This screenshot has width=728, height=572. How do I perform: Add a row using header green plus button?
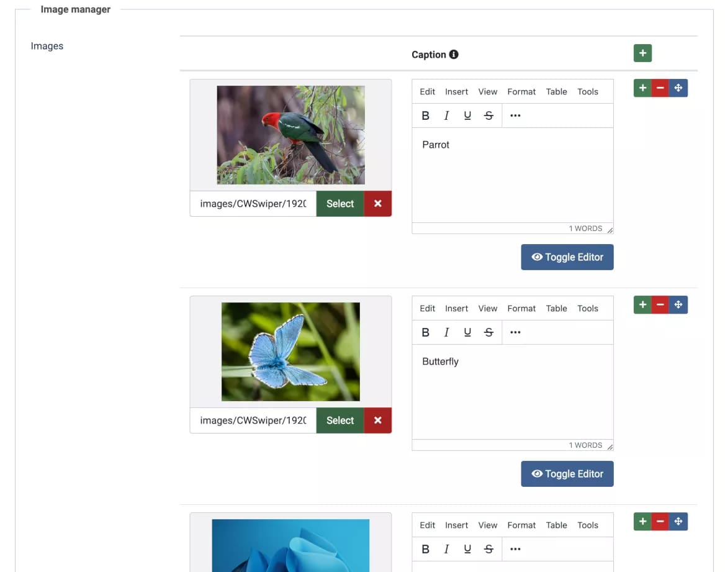click(x=642, y=53)
